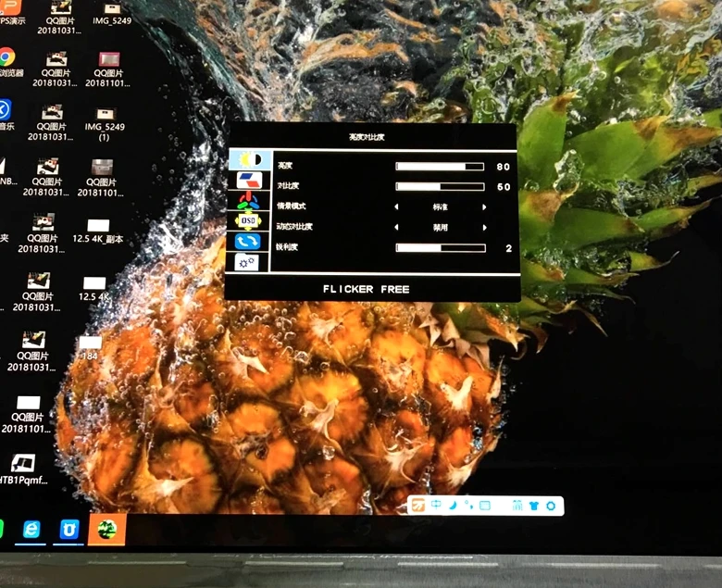Open the Chrome 浏览器 desktop shortcut
Screen dimensions: 722x588
[x=8, y=63]
